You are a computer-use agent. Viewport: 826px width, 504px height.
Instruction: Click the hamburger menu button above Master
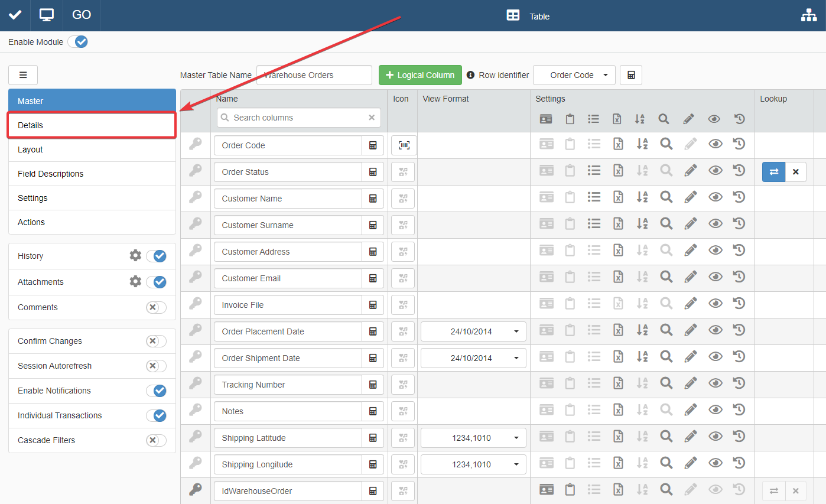pyautogui.click(x=23, y=75)
